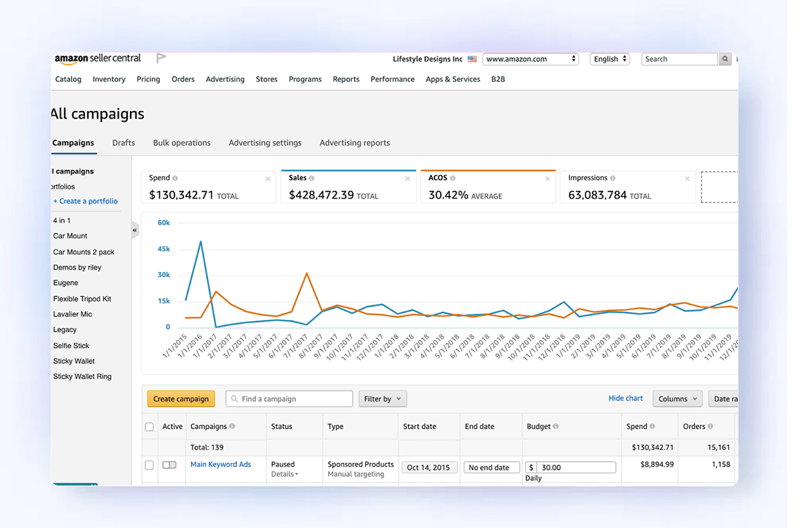Viewport: 812px width, 528px height.
Task: Open the Filter by dropdown
Action: (x=383, y=399)
